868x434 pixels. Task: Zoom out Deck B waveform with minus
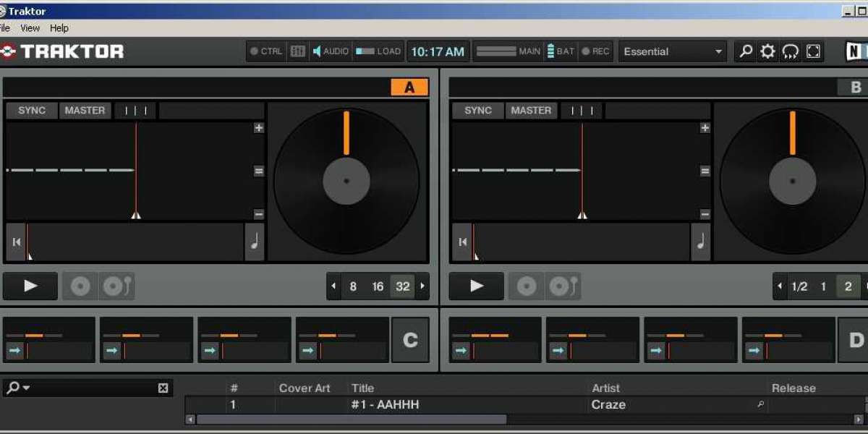pyautogui.click(x=705, y=214)
